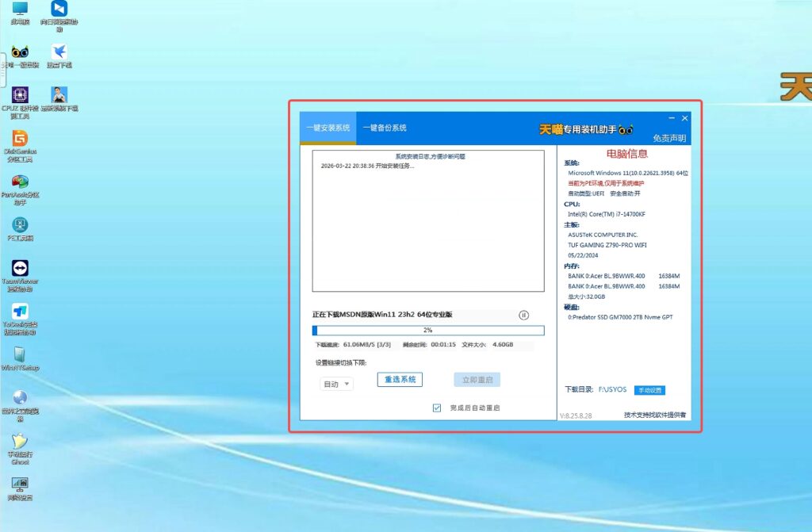Uncheck the auto restart after completion checkbox
The height and width of the screenshot is (532, 812).
[437, 408]
